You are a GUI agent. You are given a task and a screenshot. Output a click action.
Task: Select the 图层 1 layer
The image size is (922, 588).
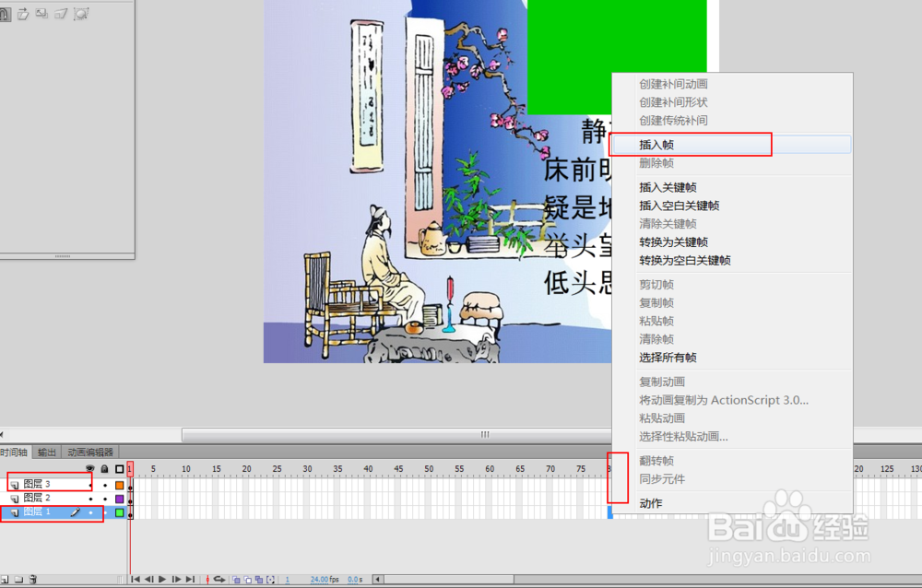37,512
